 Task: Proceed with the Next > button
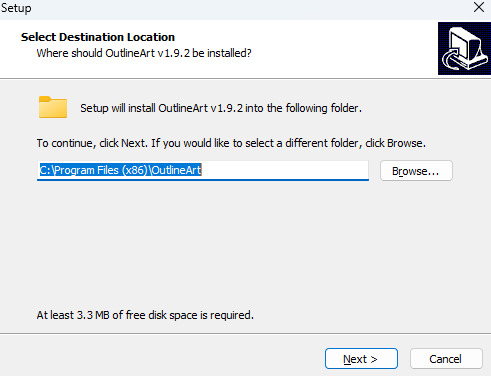click(361, 359)
